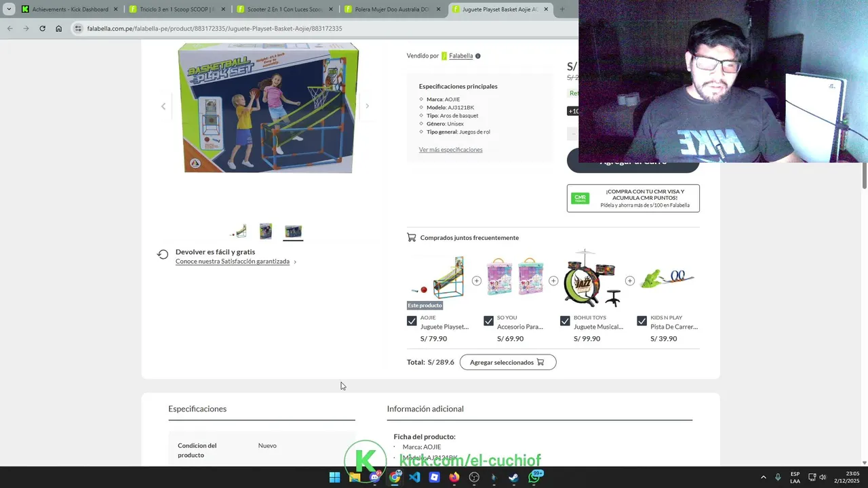Open Conoce nuestra Satisfacción garantizada link
Image resolution: width=868 pixels, height=488 pixels.
[233, 262]
